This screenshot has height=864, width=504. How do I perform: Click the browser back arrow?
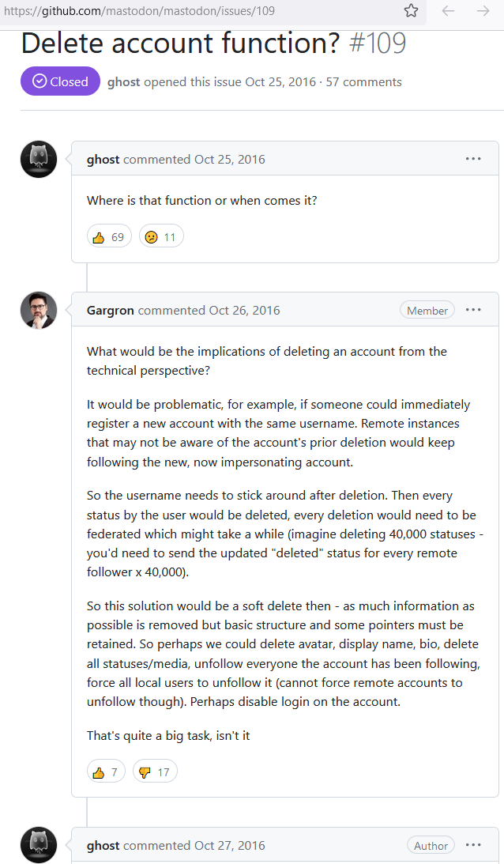point(448,11)
